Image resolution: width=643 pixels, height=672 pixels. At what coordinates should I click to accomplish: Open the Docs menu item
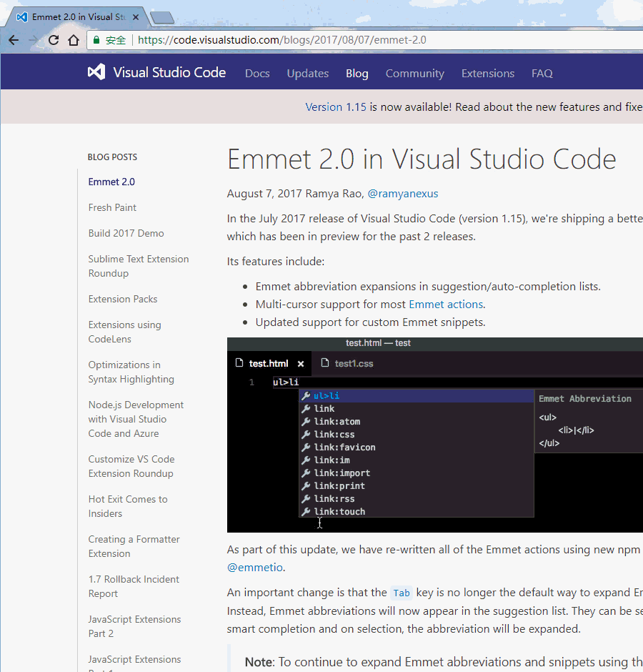click(257, 74)
